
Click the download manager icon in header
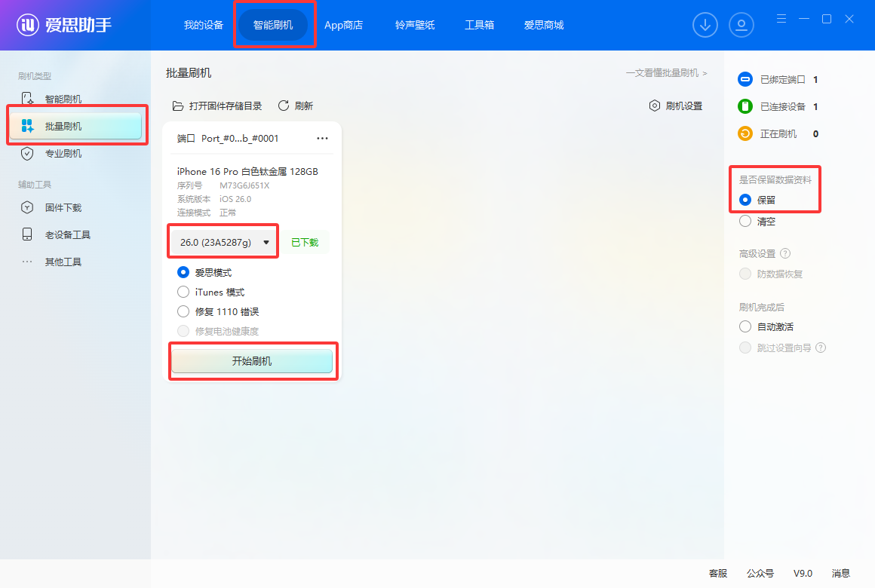click(x=705, y=25)
